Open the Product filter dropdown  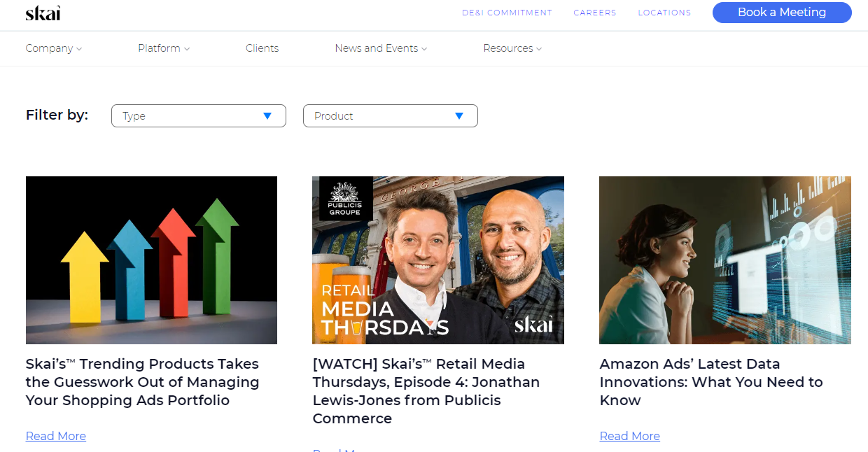point(390,116)
